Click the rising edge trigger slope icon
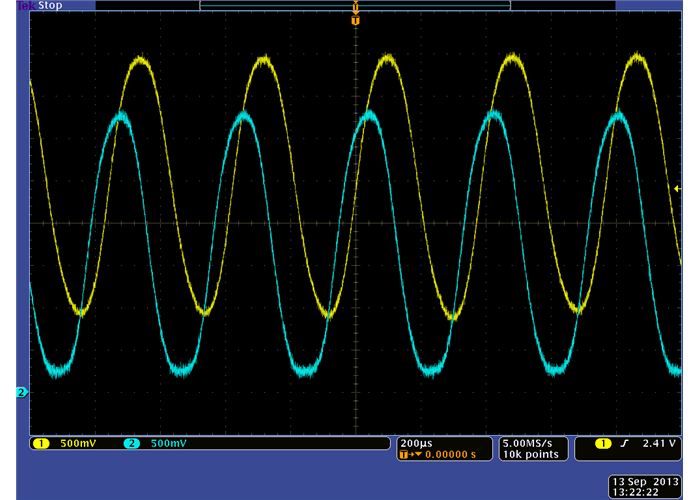This screenshot has height=500, width=700. pos(627,443)
